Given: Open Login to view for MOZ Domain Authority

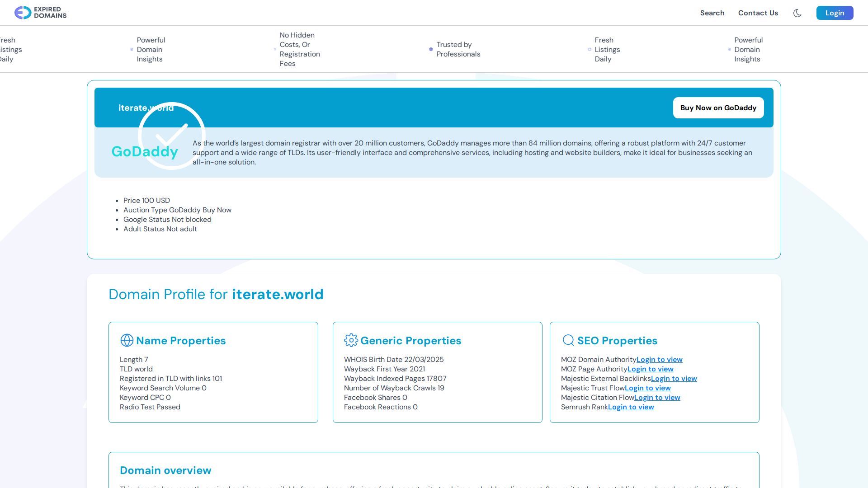Looking at the screenshot, I should [659, 359].
